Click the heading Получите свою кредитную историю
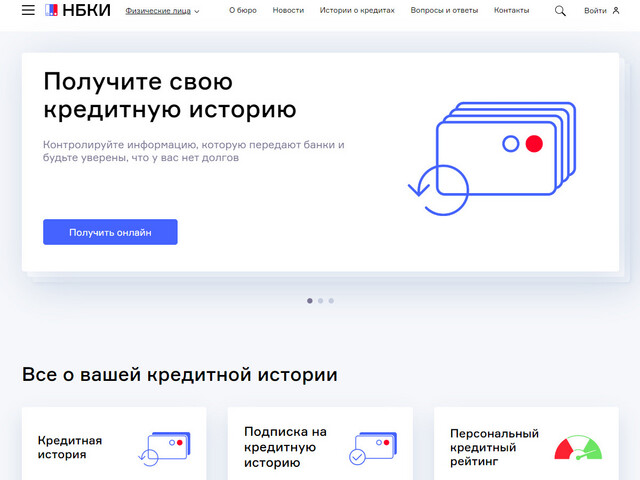 tap(170, 95)
